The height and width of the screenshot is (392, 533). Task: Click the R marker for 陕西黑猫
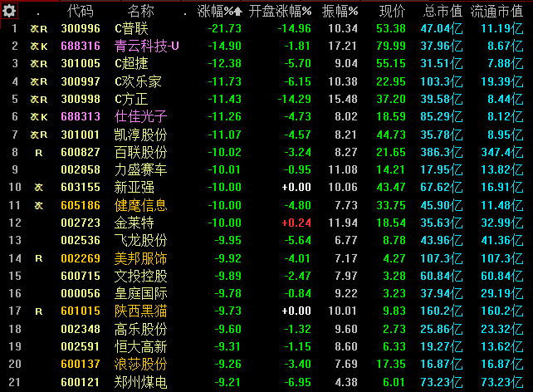[x=39, y=311]
